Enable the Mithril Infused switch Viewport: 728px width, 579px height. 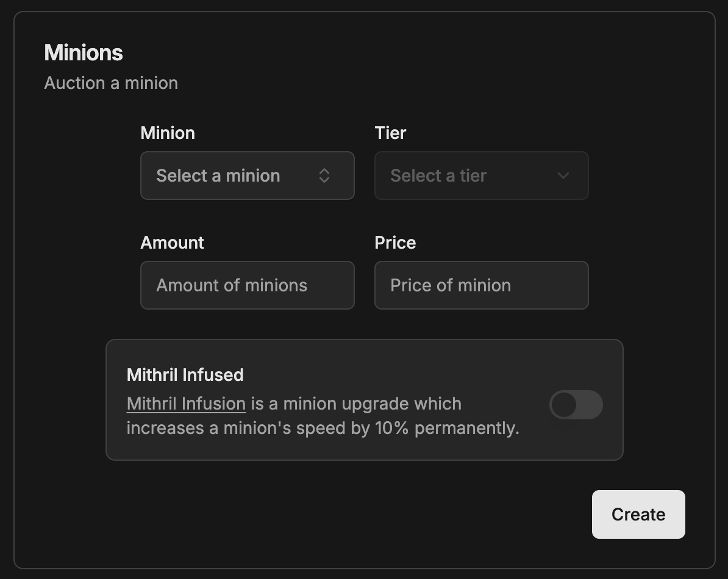pyautogui.click(x=576, y=405)
